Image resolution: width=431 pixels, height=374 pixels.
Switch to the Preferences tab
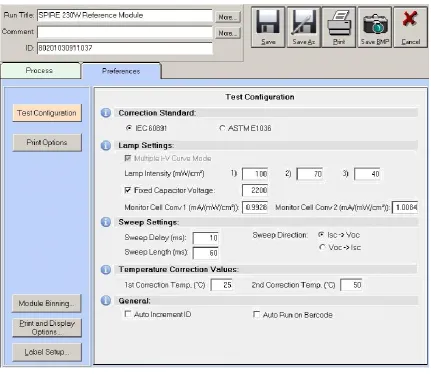(x=121, y=71)
